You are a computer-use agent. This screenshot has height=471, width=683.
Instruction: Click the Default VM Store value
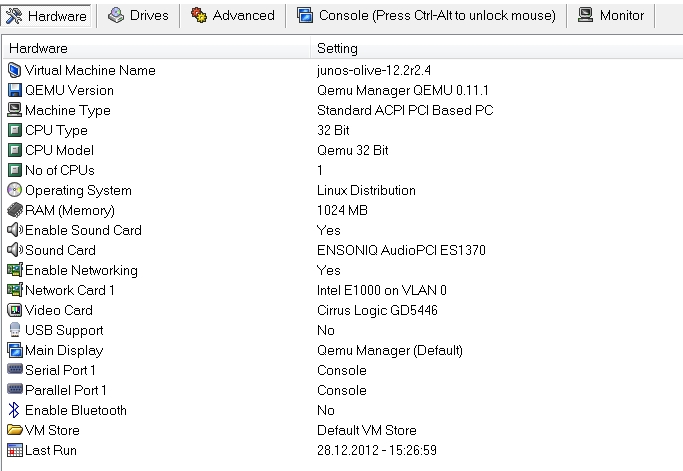(x=367, y=430)
